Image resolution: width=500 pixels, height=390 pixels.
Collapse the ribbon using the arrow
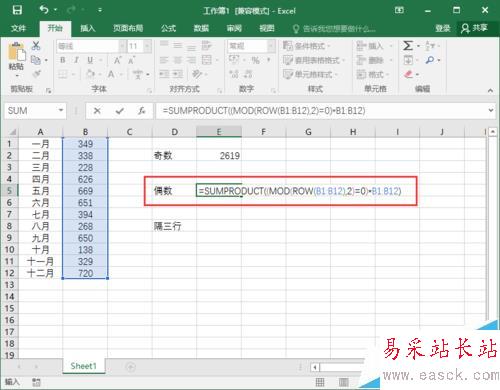click(x=490, y=90)
